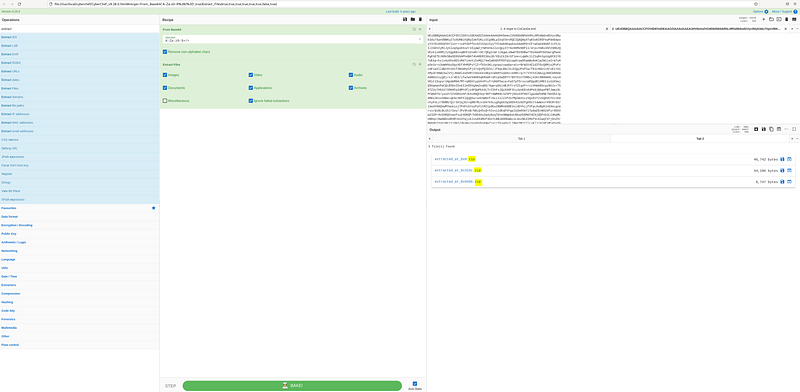Image resolution: width=800 pixels, height=392 pixels.
Task: Click the STEP button
Action: [x=170, y=386]
